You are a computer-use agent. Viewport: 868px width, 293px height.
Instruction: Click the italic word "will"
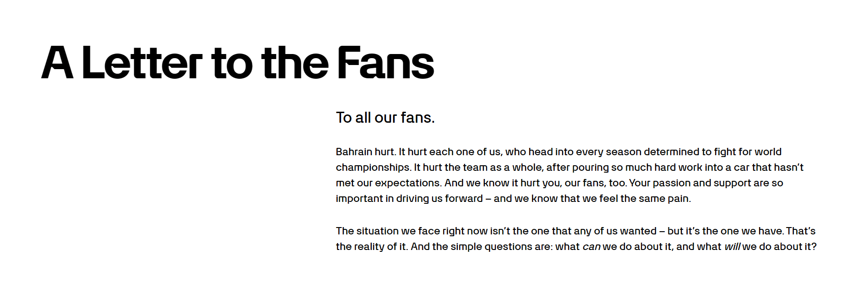[732, 247]
